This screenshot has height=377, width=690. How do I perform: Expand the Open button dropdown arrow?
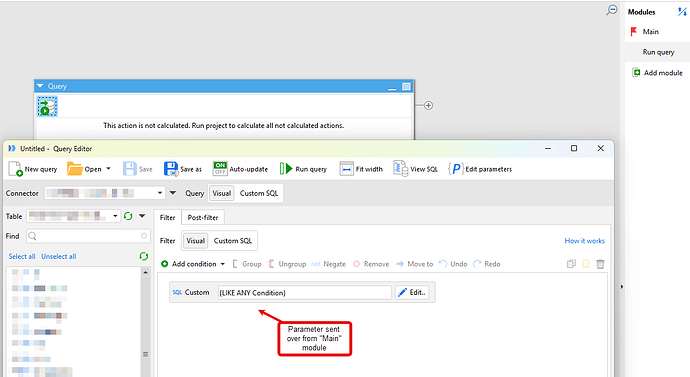click(108, 169)
